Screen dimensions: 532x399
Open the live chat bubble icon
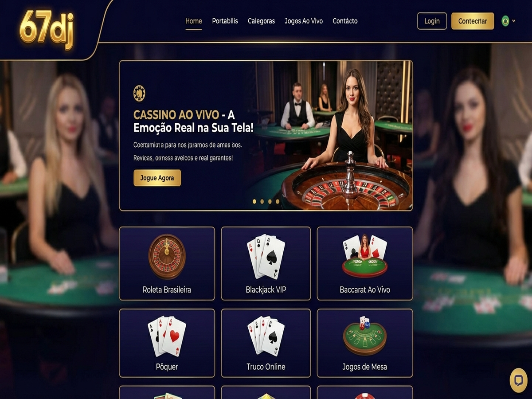[x=518, y=380]
